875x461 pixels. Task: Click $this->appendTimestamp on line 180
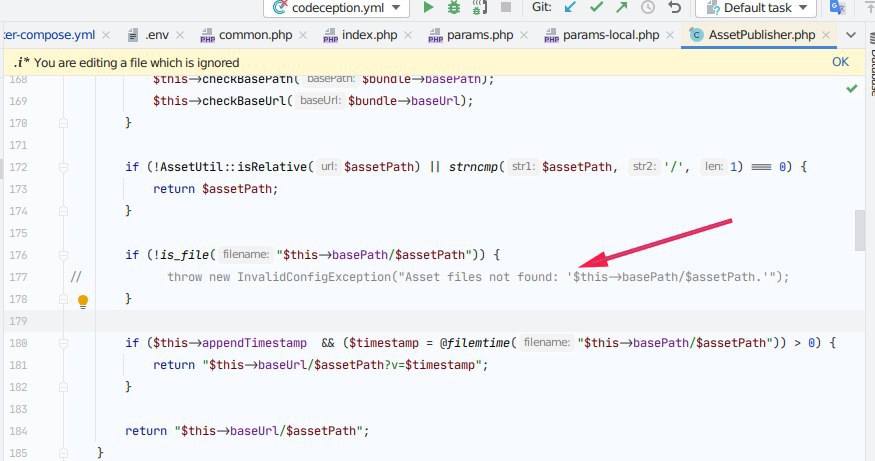tap(230, 343)
